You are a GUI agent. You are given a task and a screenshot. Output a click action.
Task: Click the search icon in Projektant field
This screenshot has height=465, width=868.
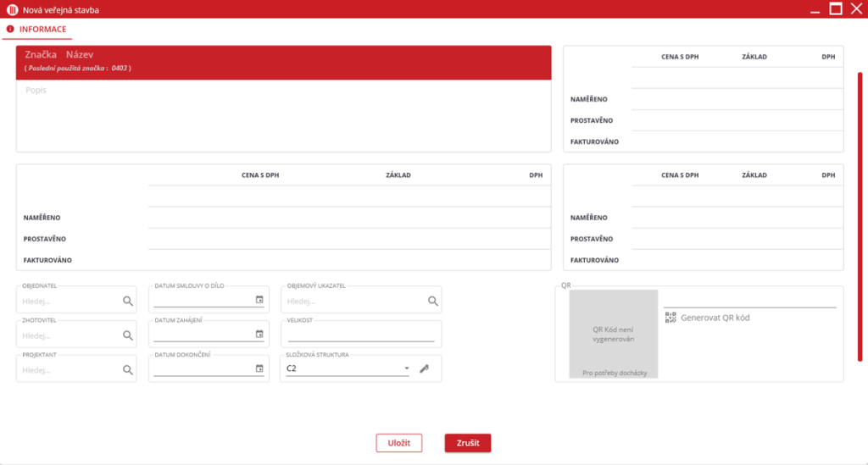click(x=128, y=369)
